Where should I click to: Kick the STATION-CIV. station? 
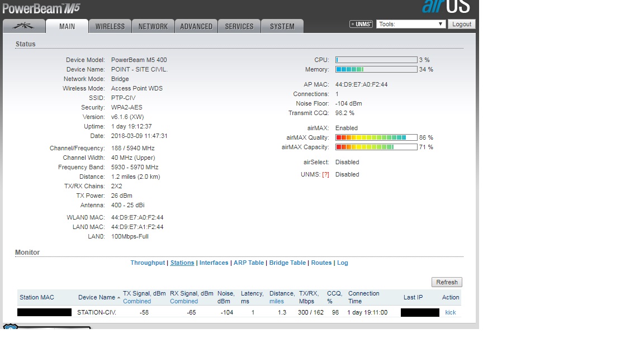coord(451,312)
